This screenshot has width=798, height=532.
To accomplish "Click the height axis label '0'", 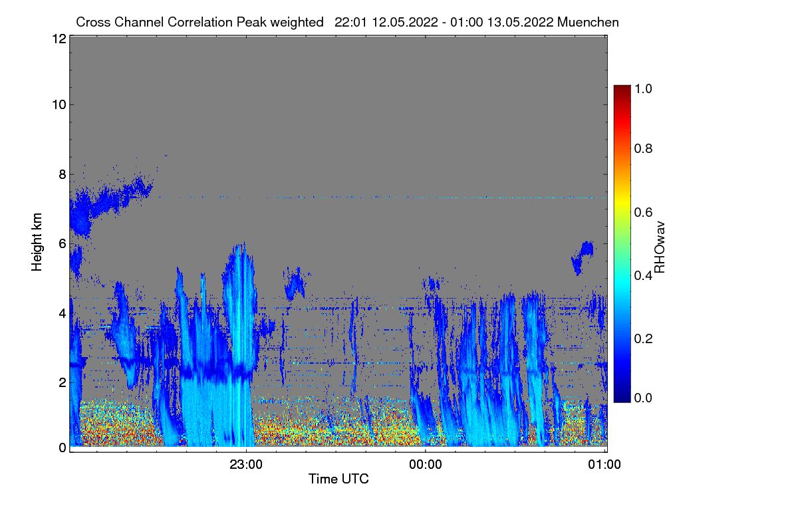I will point(61,448).
